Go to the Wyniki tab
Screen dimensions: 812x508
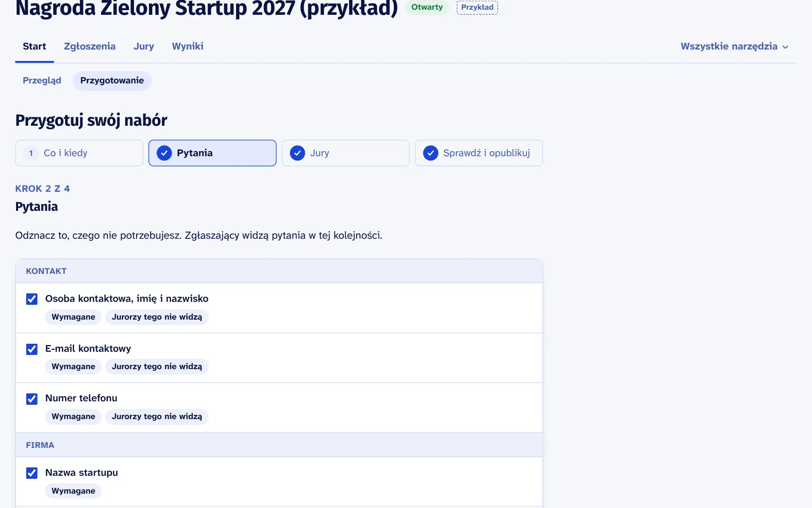point(187,46)
